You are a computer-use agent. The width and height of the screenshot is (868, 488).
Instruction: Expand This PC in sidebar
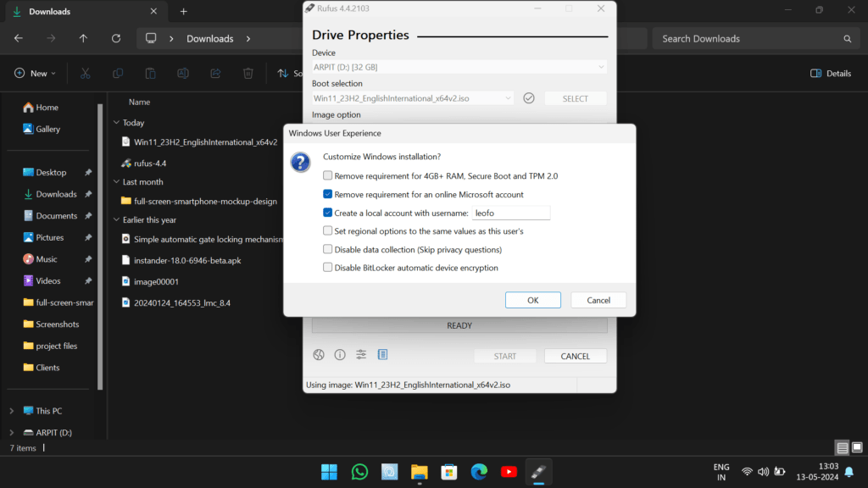coord(12,411)
